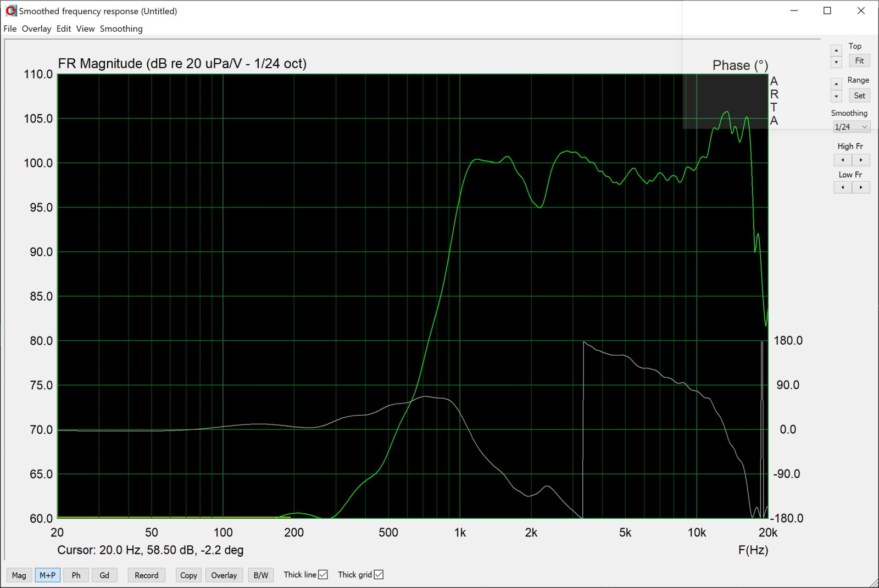The width and height of the screenshot is (879, 588).
Task: Open the Smoothing menu
Action: pos(121,29)
